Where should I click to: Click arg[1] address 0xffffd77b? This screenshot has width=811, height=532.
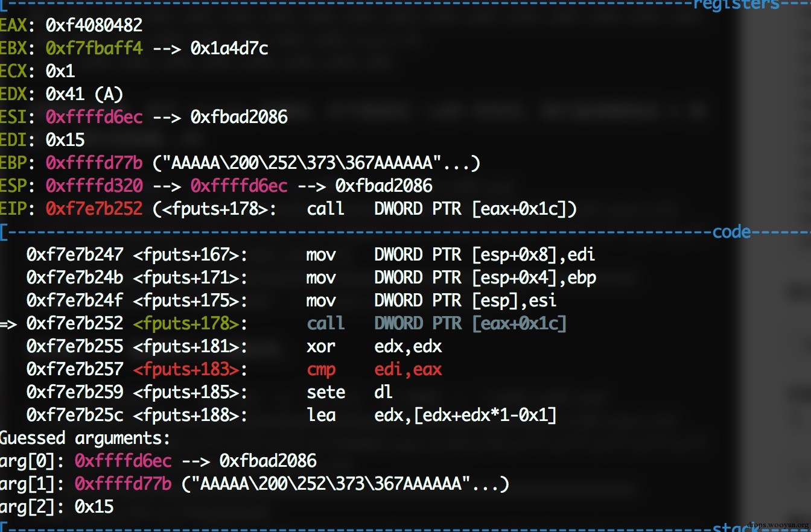tap(123, 484)
